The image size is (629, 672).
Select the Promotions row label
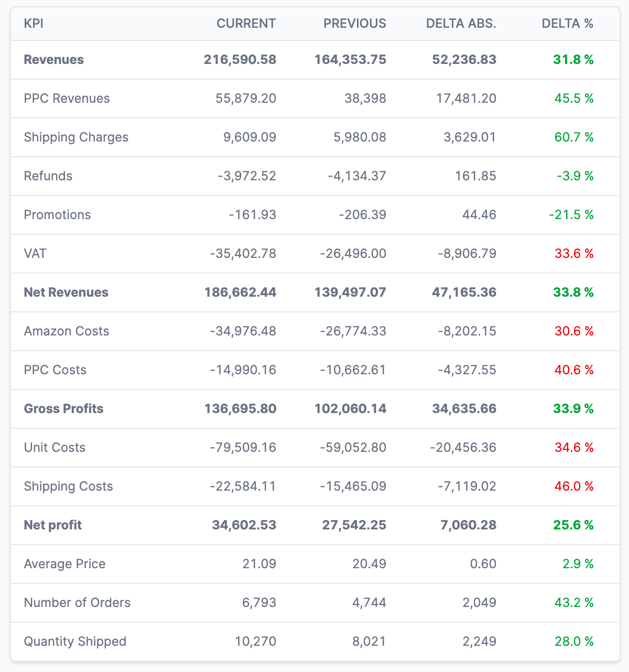coord(57,215)
